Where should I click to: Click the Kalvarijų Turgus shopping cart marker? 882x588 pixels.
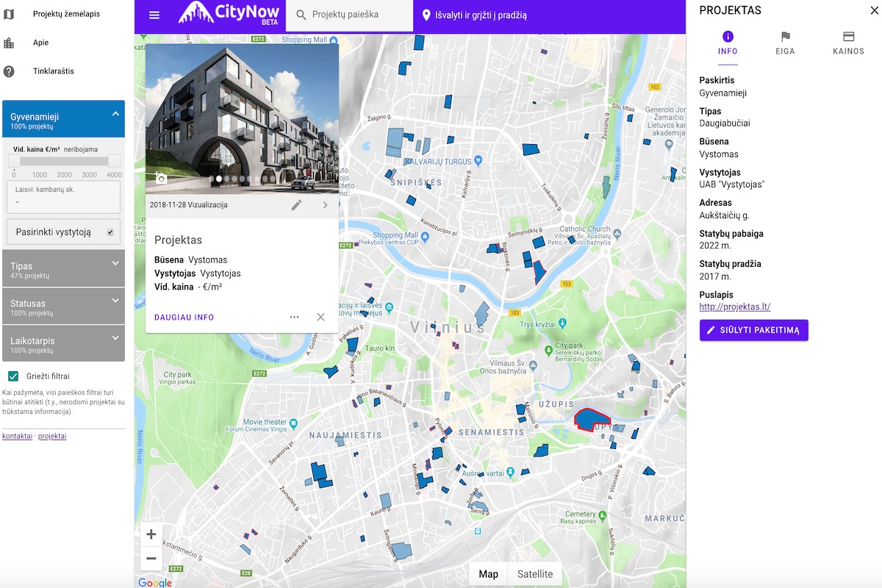[478, 160]
